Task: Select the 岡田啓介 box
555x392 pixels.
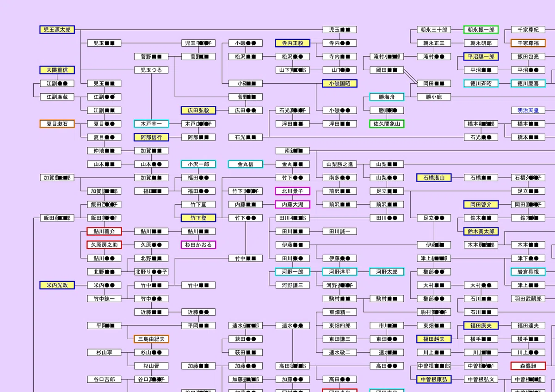Action: [481, 204]
